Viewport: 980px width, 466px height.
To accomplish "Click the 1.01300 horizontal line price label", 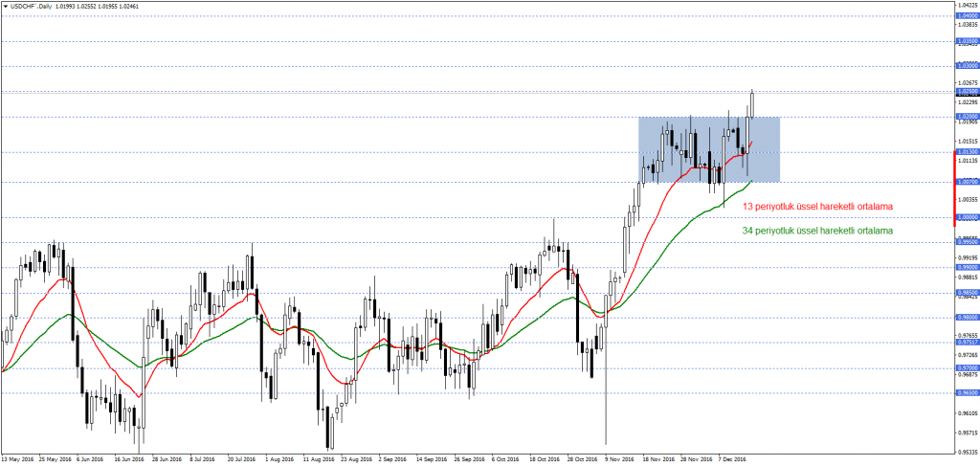I will (968, 152).
